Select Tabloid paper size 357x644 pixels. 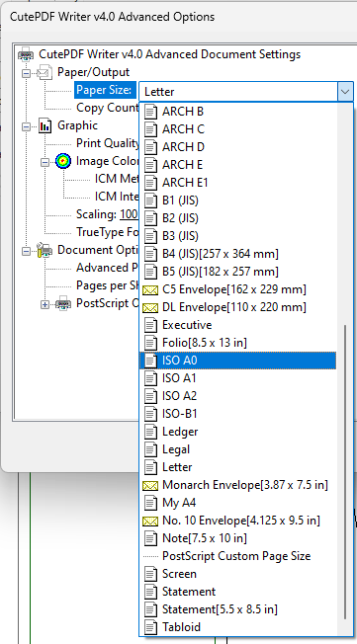click(237, 627)
